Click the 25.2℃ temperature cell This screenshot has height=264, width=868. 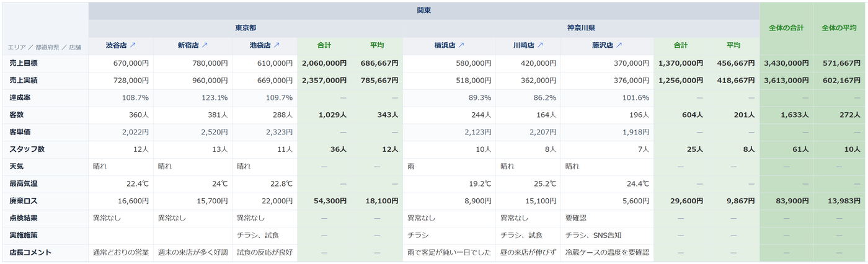(528, 184)
